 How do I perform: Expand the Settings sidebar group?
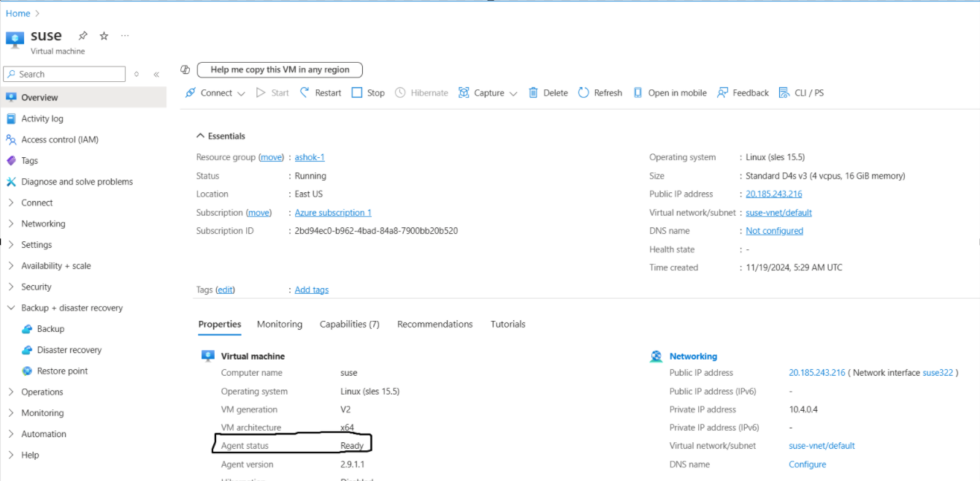(11, 245)
